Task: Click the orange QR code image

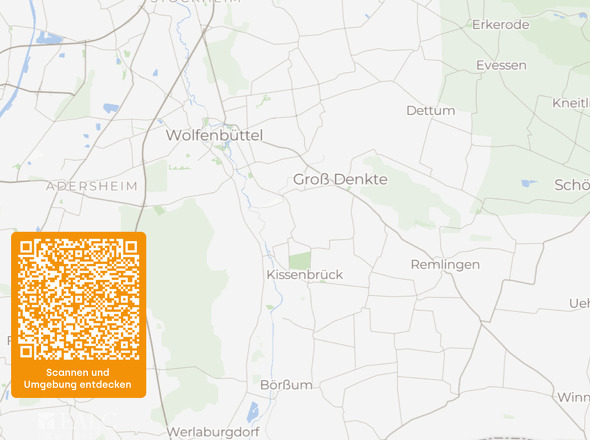Action: 79,299
